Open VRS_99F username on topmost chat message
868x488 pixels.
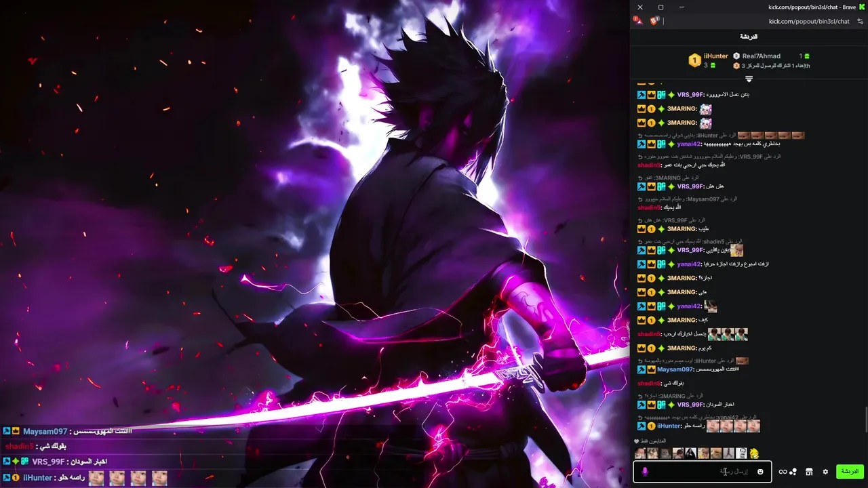[x=690, y=95]
